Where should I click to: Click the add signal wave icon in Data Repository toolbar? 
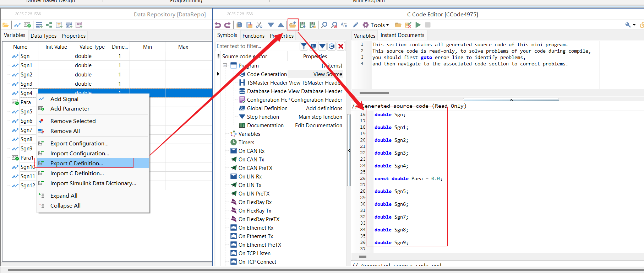(17, 25)
